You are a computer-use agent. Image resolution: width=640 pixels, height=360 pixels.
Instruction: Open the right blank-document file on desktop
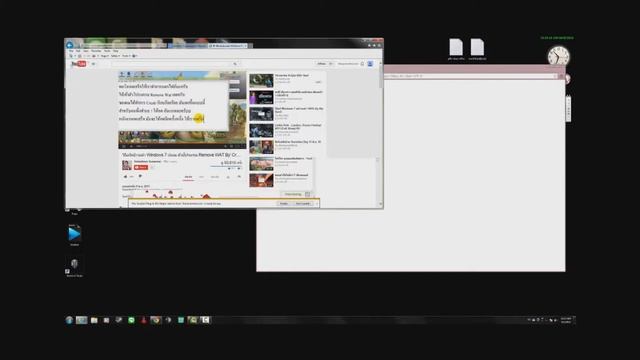[x=477, y=47]
